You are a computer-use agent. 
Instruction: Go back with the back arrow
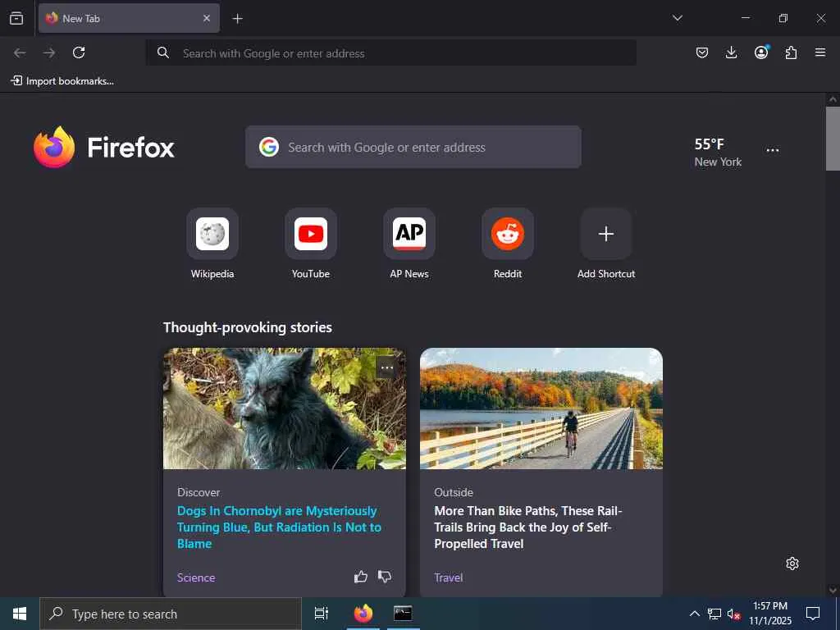point(20,52)
